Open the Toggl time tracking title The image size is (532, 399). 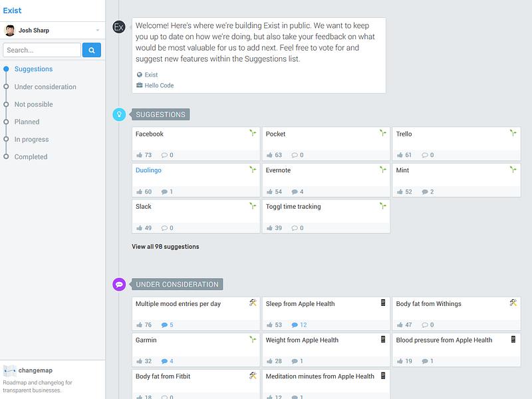293,207
